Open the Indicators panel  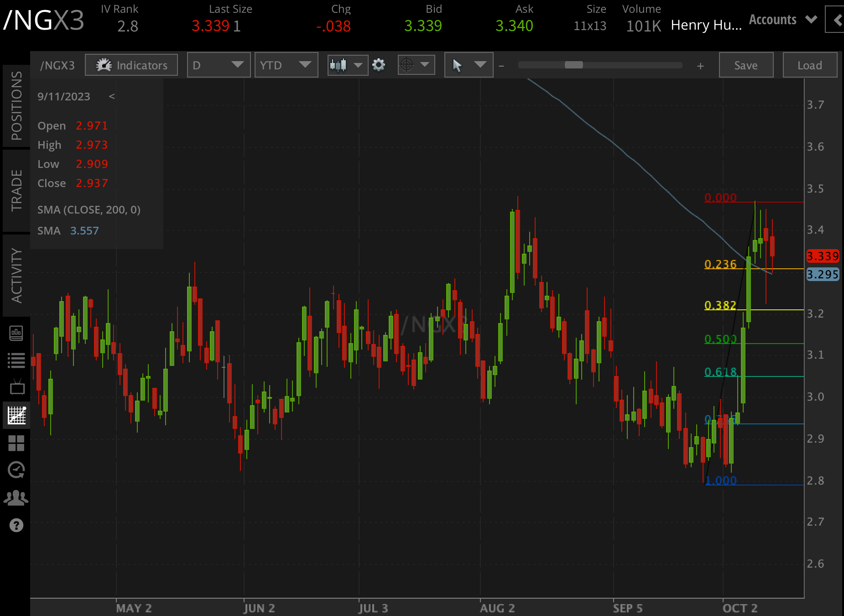tap(131, 65)
